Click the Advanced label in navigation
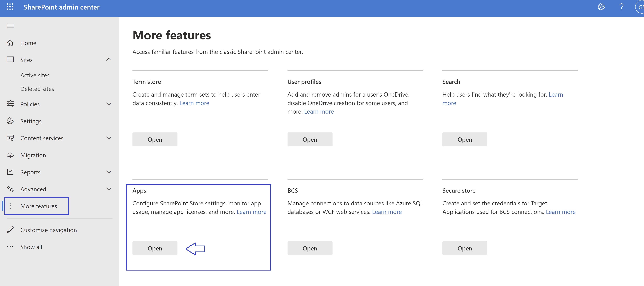Viewport: 644px width, 286px height. tap(33, 189)
